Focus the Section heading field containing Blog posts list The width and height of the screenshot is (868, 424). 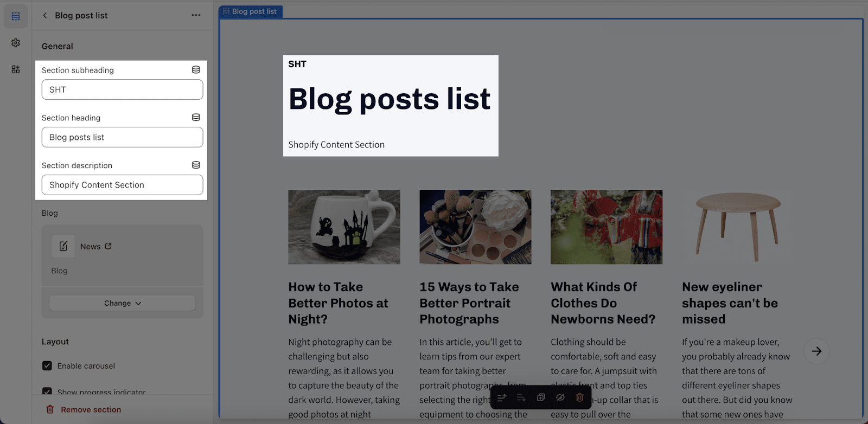pos(123,137)
